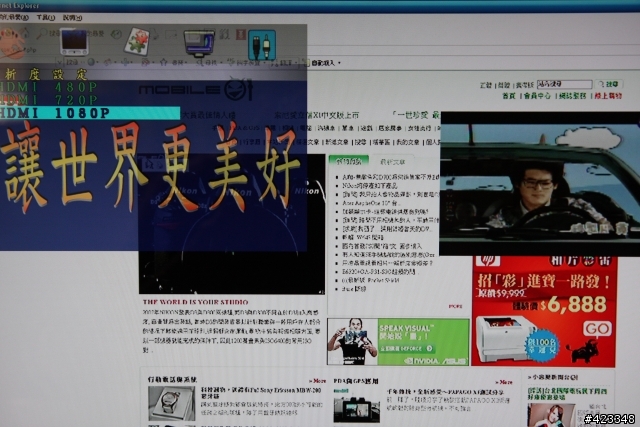Click the small red more link under article list
Screen dimensions: 640x427
coord(456,306)
